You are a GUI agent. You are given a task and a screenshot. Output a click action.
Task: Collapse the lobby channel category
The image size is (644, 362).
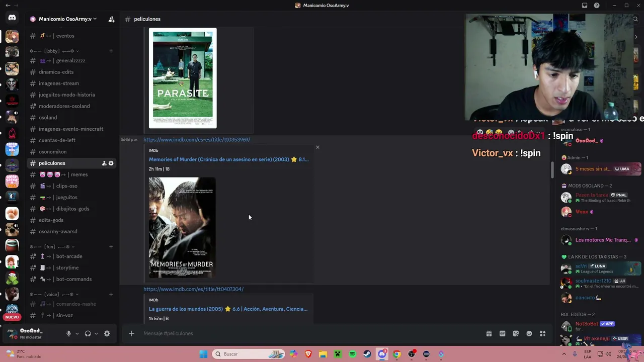(x=54, y=51)
